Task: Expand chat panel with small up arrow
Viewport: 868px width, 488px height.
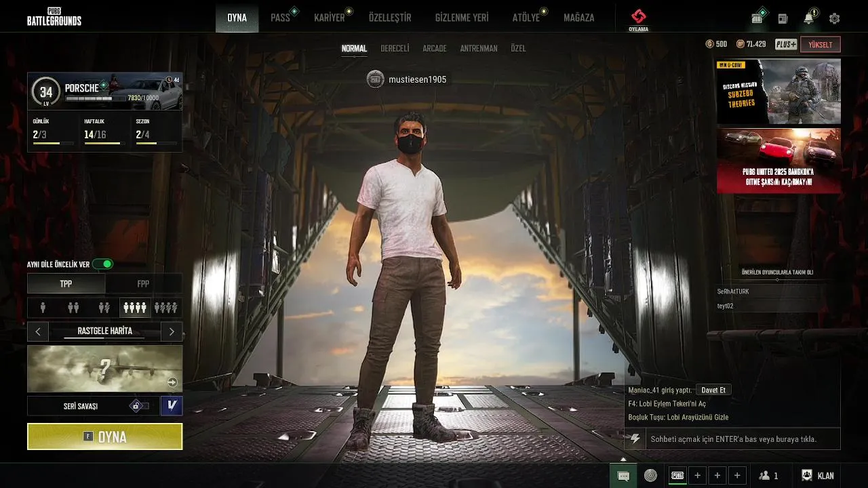Action: coord(623,459)
